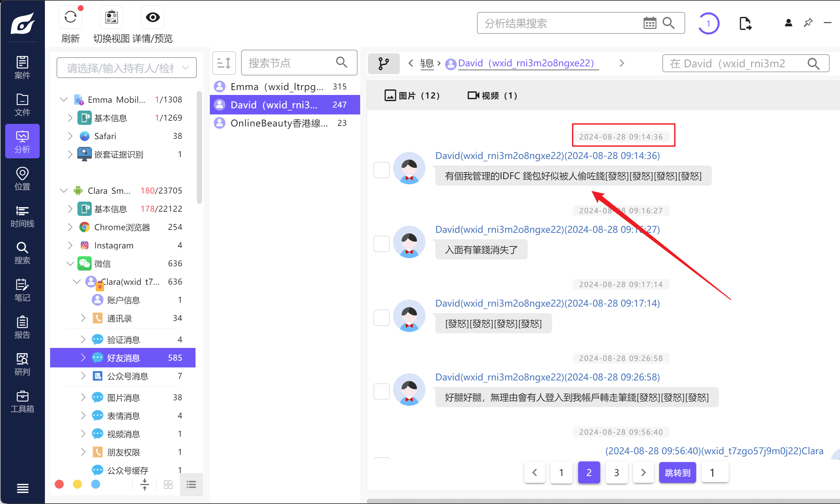This screenshot has height=504, width=840.
Task: Click the sort nodes icon
Action: click(x=224, y=63)
